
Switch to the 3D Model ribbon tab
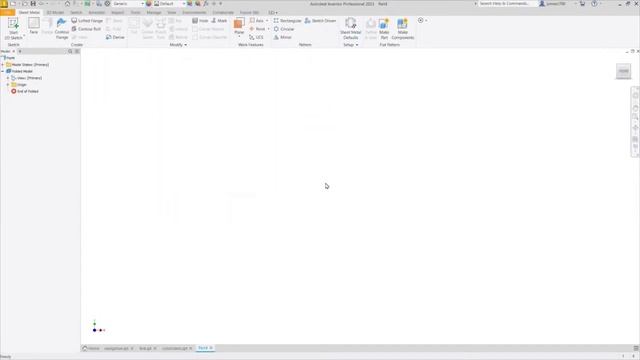point(55,13)
